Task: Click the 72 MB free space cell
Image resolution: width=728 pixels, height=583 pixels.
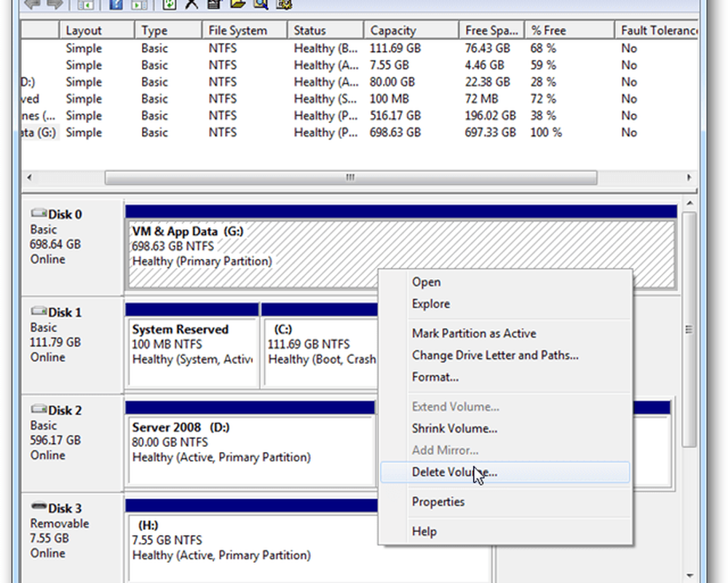Action: [x=481, y=99]
